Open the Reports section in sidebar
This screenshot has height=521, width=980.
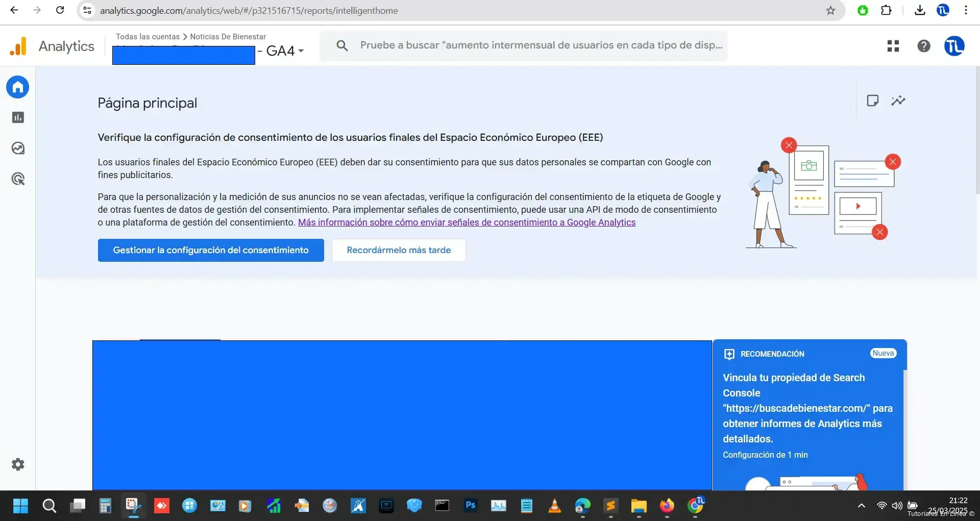pyautogui.click(x=18, y=117)
